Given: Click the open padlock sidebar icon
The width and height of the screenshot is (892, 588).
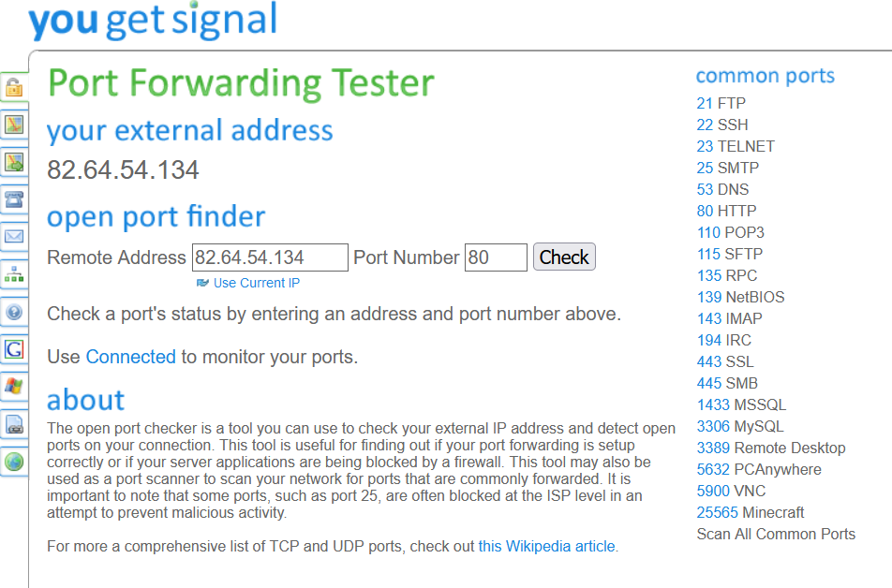Looking at the screenshot, I should 13,88.
